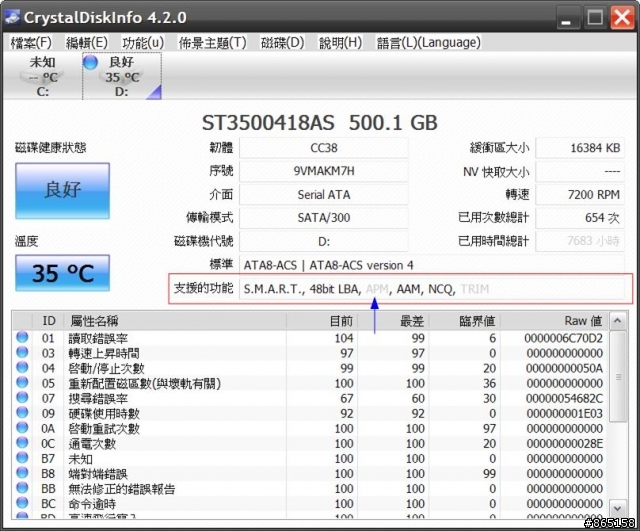Click status dot for attribute BC 命令逾時
Image resolution: width=640 pixels, height=531 pixels.
click(22, 503)
